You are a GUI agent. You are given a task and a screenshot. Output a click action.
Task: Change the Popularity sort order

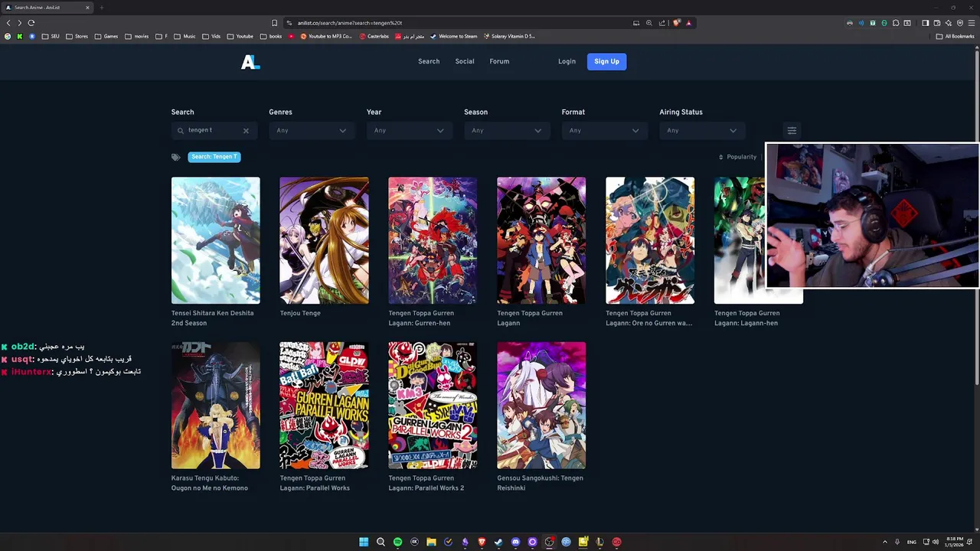tap(737, 157)
